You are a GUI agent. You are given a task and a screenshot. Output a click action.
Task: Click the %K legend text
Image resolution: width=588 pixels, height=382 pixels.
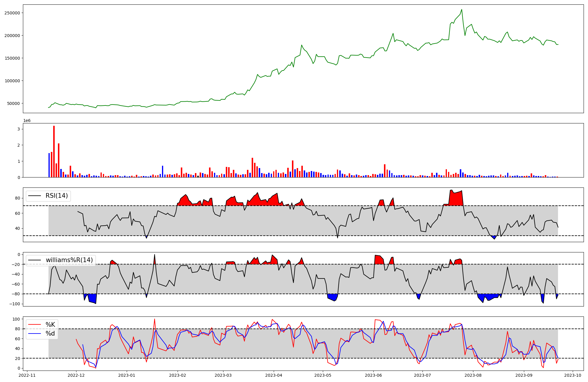coord(50,325)
